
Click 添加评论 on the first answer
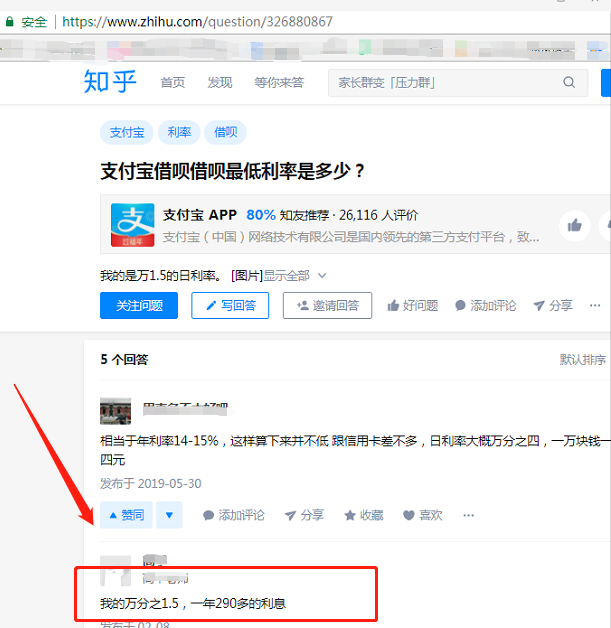234,515
